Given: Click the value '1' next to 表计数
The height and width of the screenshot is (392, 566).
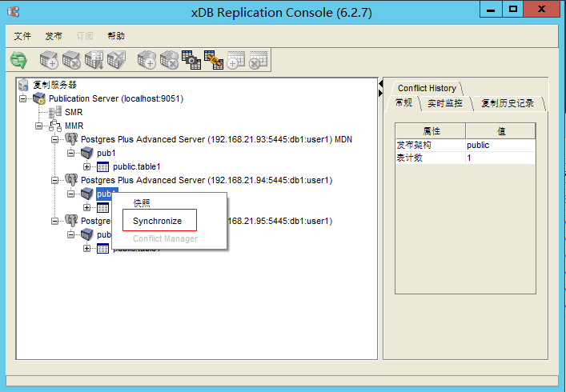Looking at the screenshot, I should (500, 158).
